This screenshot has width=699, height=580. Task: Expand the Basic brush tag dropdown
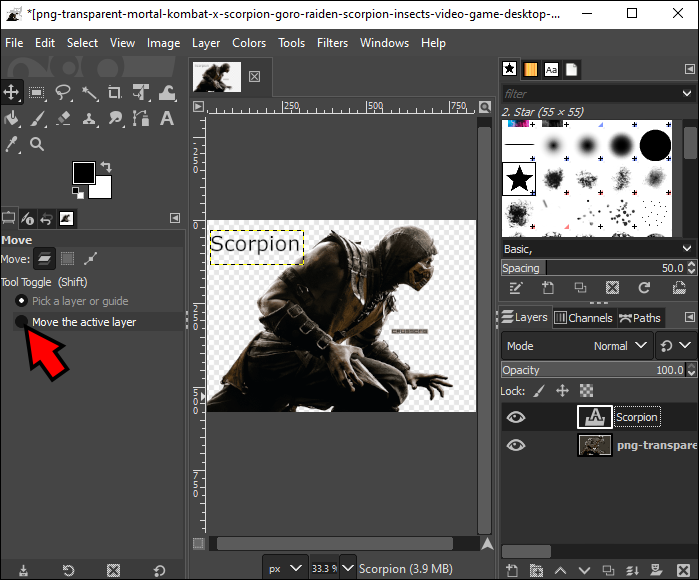[597, 249]
